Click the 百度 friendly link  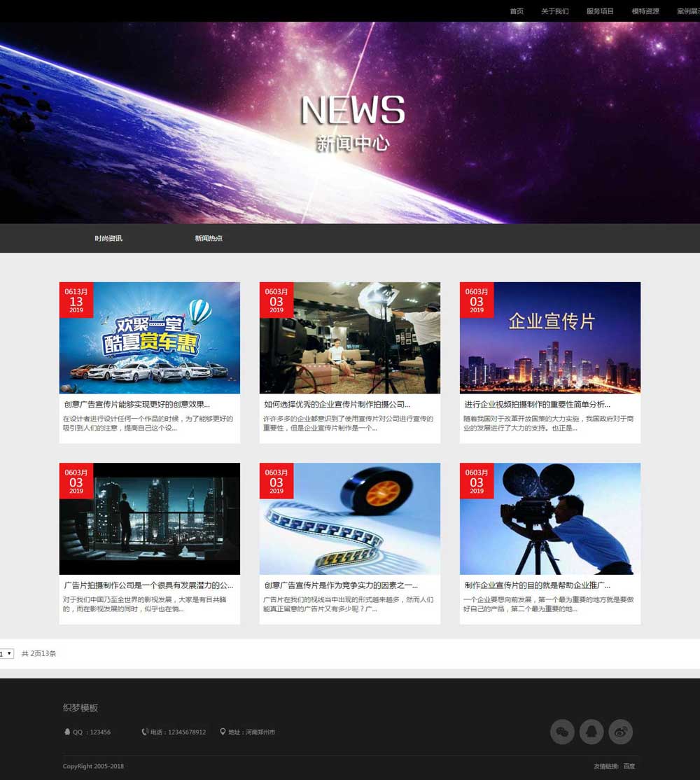click(629, 767)
